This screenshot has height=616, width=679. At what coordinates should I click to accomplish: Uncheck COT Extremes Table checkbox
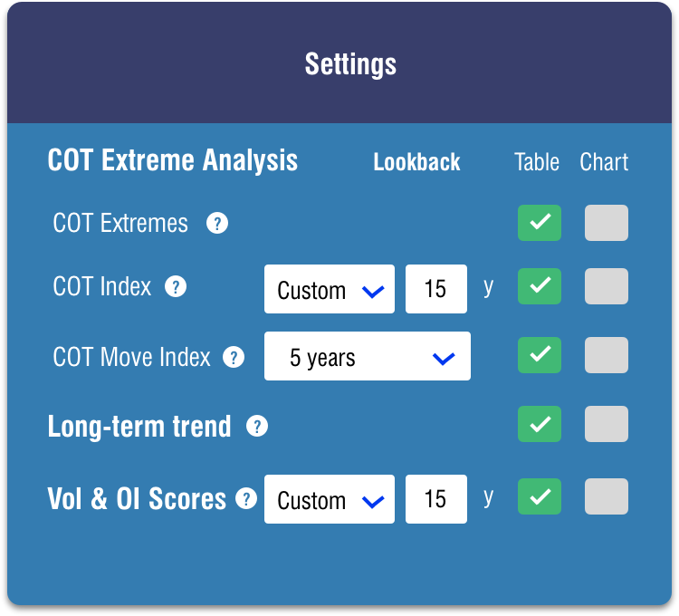click(x=540, y=223)
